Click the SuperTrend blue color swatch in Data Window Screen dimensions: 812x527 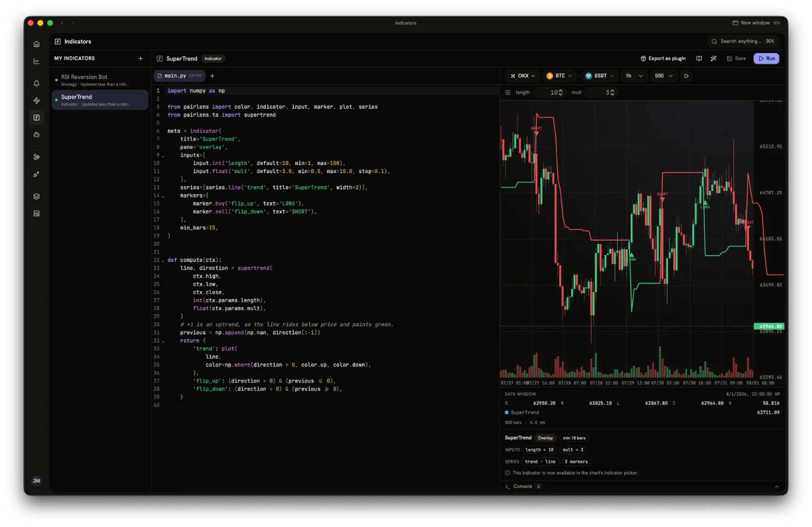pos(507,412)
